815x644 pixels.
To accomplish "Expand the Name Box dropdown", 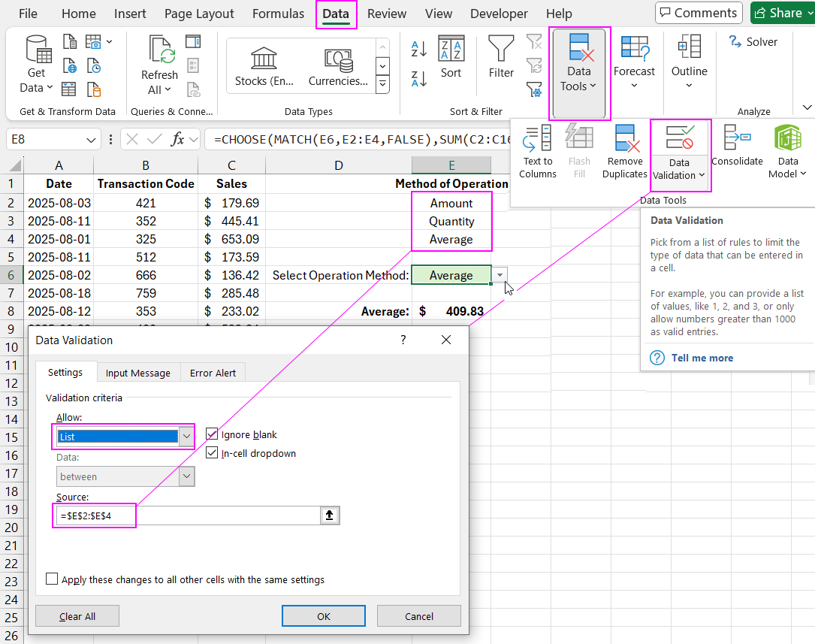I will click(92, 139).
